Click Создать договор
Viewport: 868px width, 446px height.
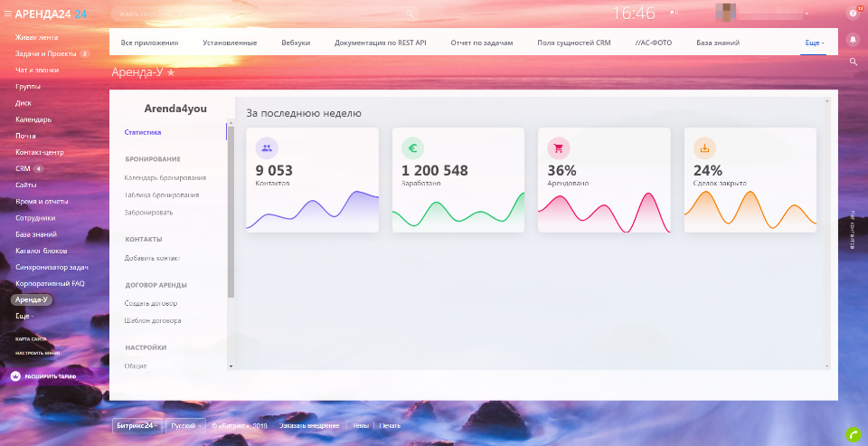click(151, 304)
